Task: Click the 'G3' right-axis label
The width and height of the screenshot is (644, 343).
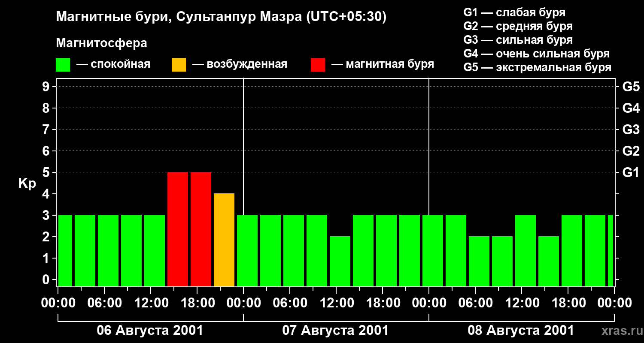Action: pyautogui.click(x=631, y=129)
